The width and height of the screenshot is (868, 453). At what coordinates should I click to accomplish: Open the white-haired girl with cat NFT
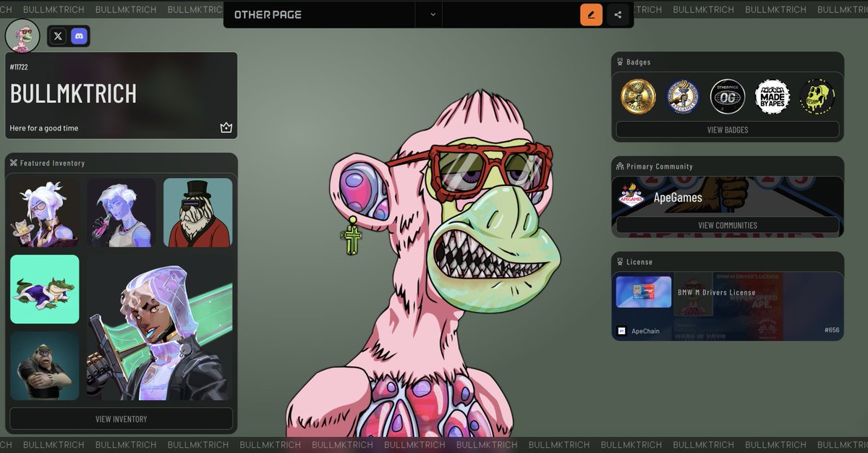(45, 213)
